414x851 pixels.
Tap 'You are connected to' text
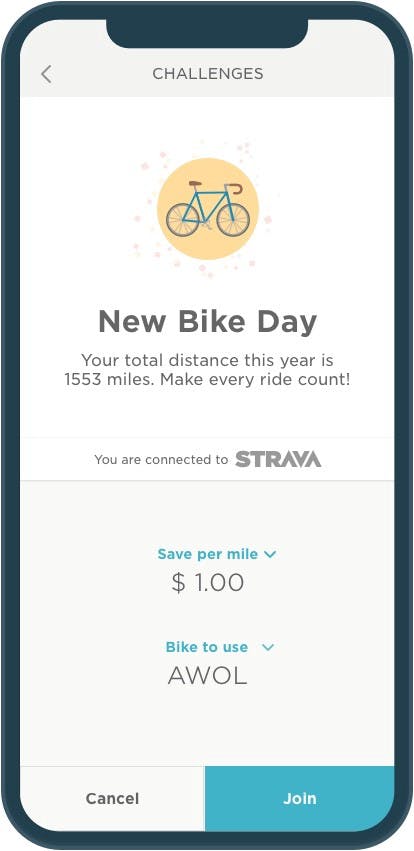pyautogui.click(x=161, y=460)
